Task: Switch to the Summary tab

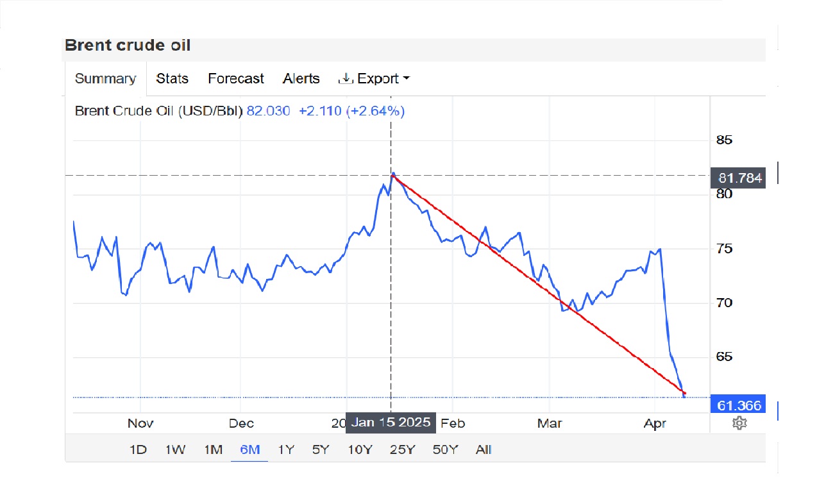Action: (x=105, y=79)
